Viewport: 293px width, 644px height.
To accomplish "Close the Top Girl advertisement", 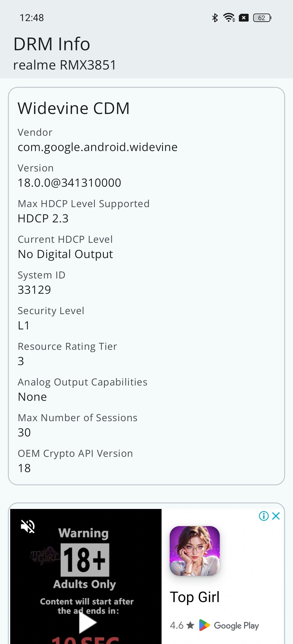I will click(276, 516).
